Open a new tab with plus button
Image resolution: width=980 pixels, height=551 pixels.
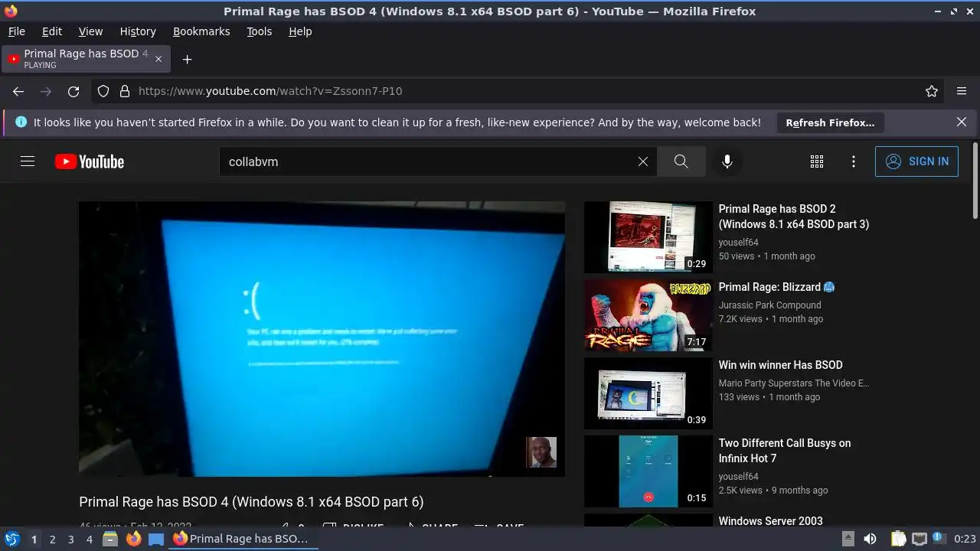tap(187, 59)
